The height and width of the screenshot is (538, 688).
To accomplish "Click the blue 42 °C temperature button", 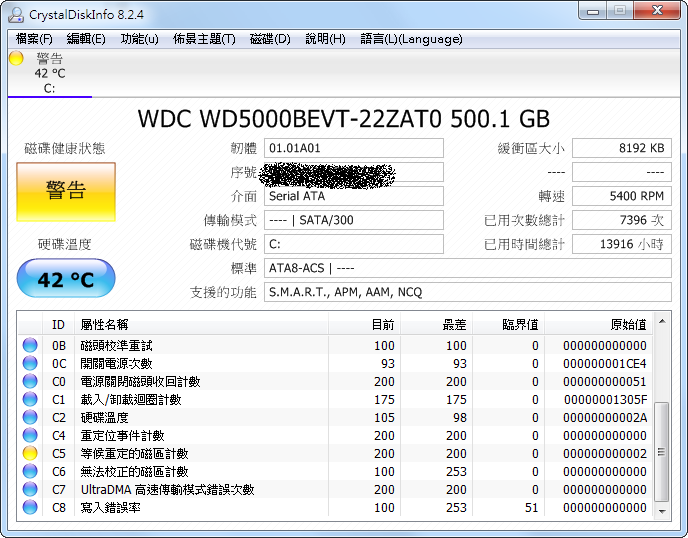I will [66, 278].
